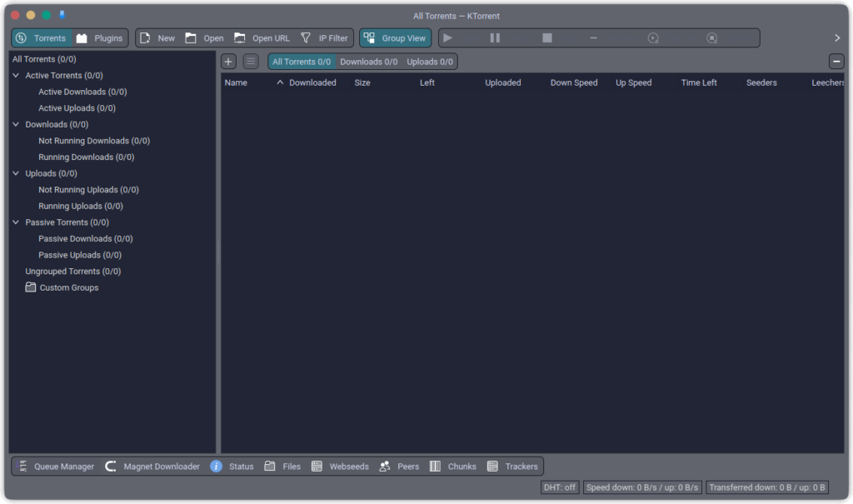Click the Transferred down/up status entry
This screenshot has width=853, height=504.
coord(767,487)
